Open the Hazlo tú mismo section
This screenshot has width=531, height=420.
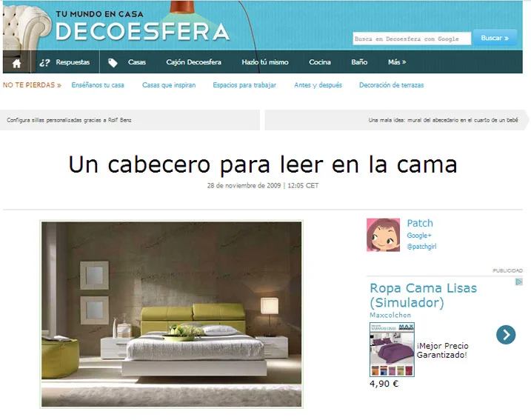click(265, 62)
